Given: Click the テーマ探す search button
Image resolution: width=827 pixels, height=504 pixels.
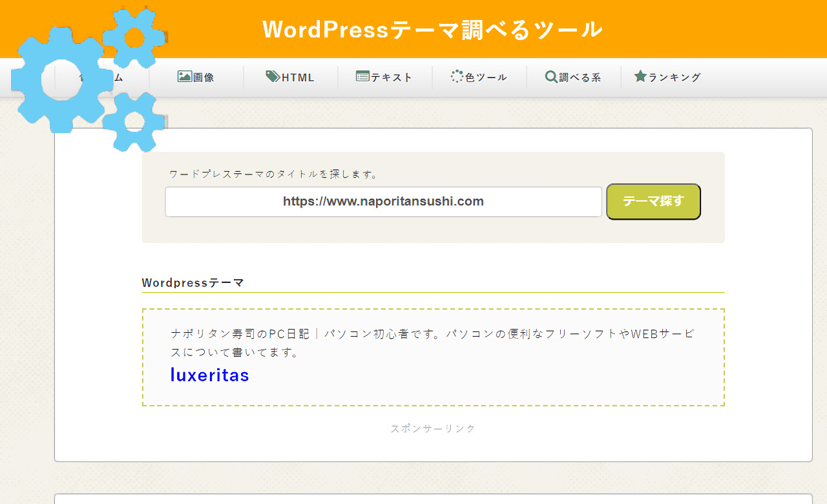Looking at the screenshot, I should click(x=653, y=202).
